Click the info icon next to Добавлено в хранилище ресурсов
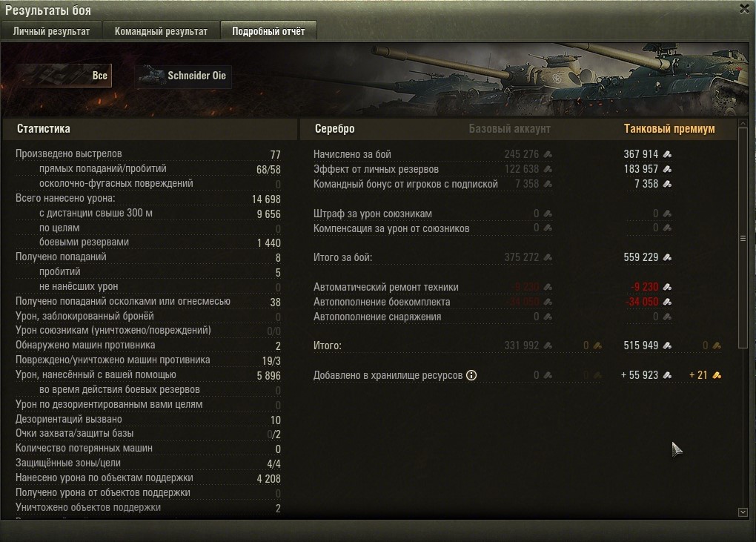Viewport: 756px width, 542px height. (471, 375)
